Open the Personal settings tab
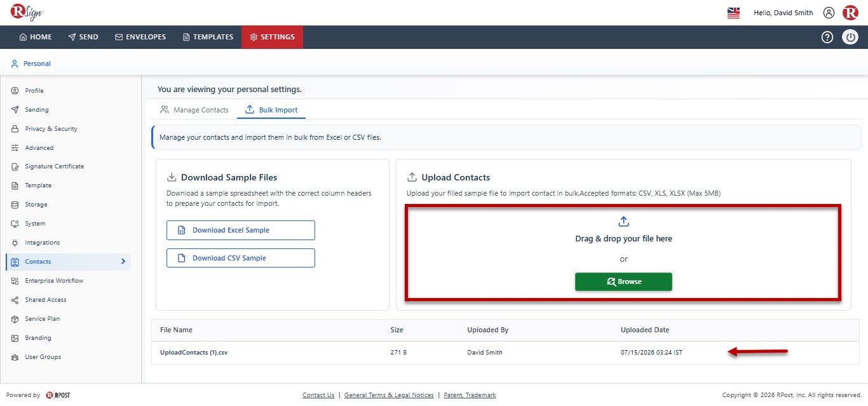 (31, 64)
